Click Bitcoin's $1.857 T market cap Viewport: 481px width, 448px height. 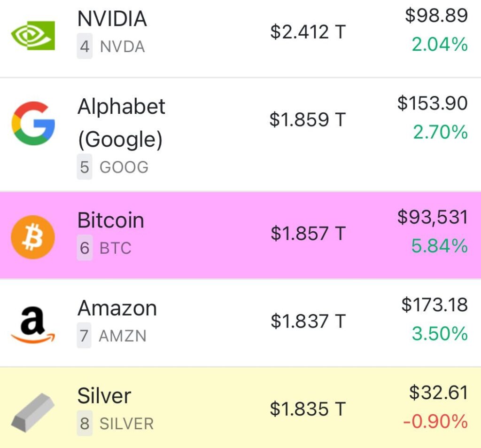tap(308, 233)
